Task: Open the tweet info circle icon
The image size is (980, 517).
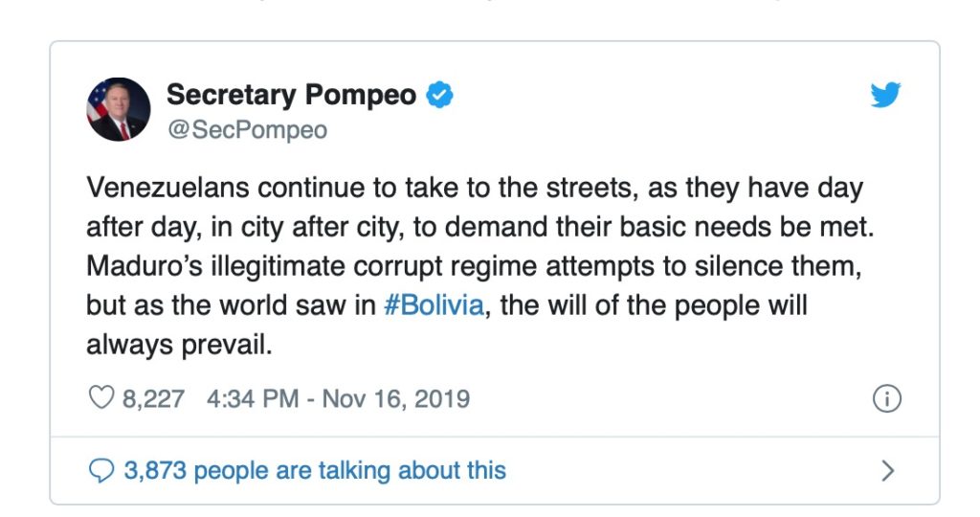Action: tap(887, 399)
